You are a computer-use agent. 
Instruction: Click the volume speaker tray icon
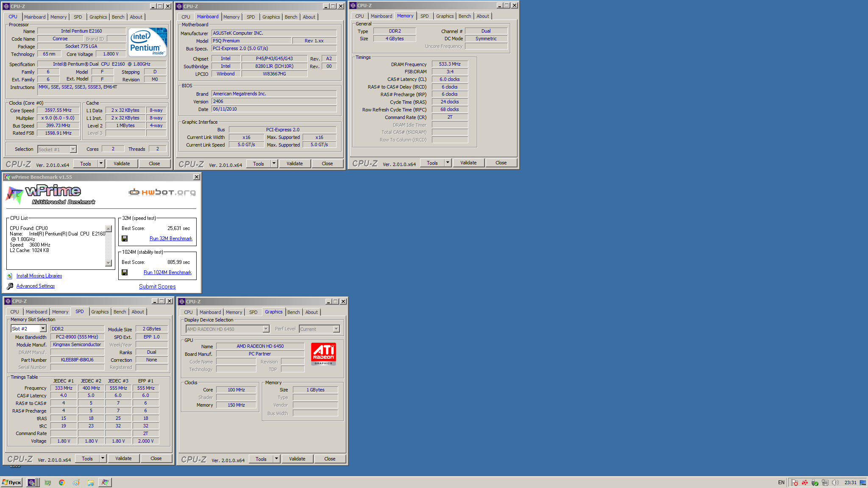tap(835, 482)
